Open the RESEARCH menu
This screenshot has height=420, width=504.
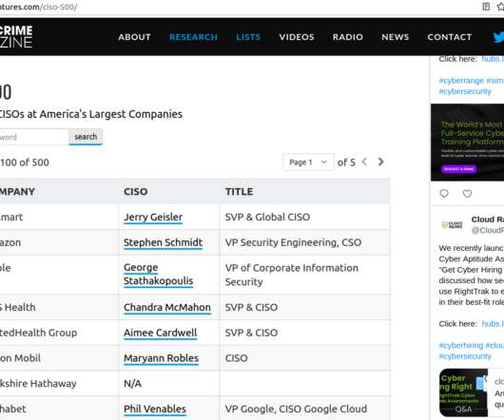click(x=193, y=37)
